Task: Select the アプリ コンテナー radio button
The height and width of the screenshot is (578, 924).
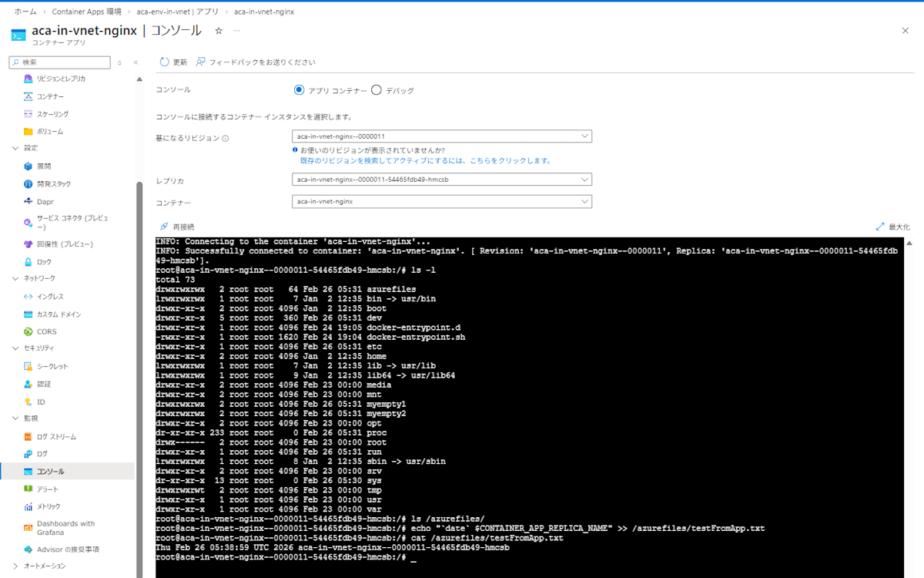Action: coord(299,90)
